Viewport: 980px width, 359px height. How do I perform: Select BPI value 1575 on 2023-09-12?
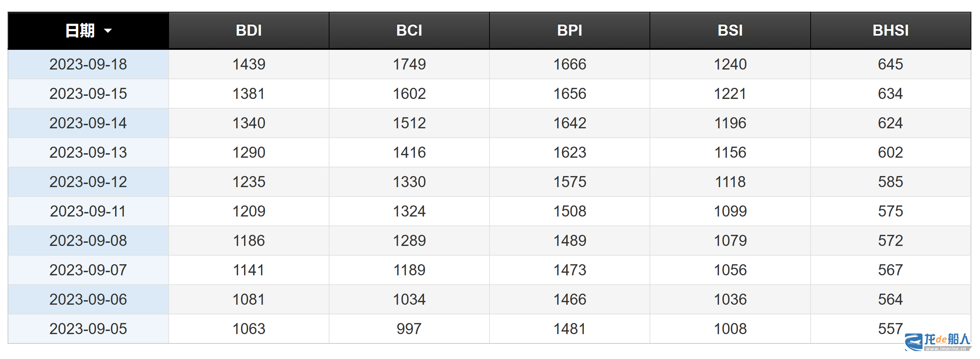pyautogui.click(x=570, y=182)
